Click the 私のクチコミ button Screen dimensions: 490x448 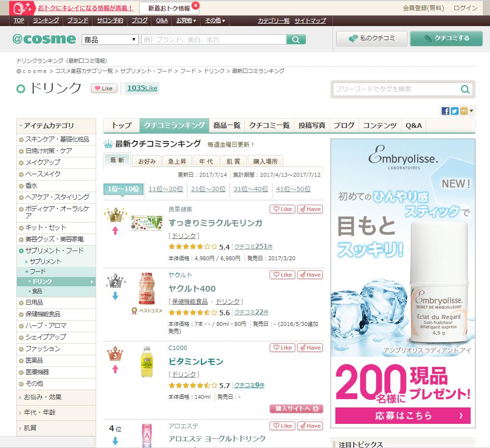372,39
